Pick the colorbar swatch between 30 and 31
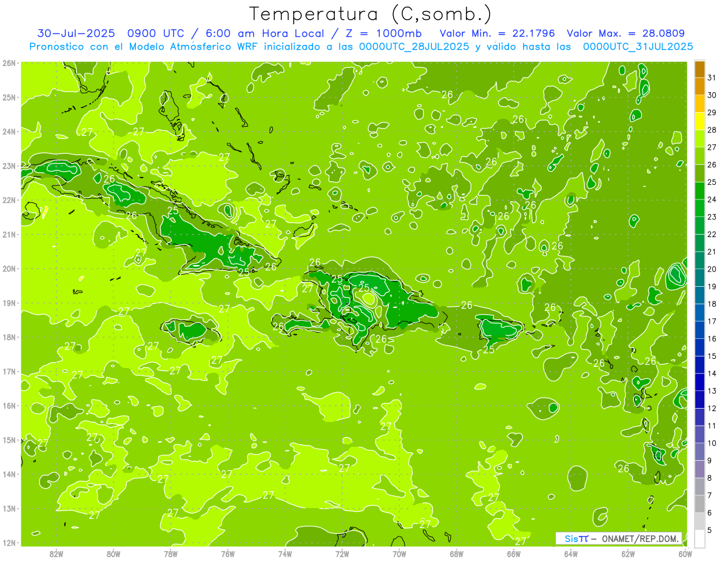Image resolution: width=728 pixels, height=562 pixels. click(699, 87)
